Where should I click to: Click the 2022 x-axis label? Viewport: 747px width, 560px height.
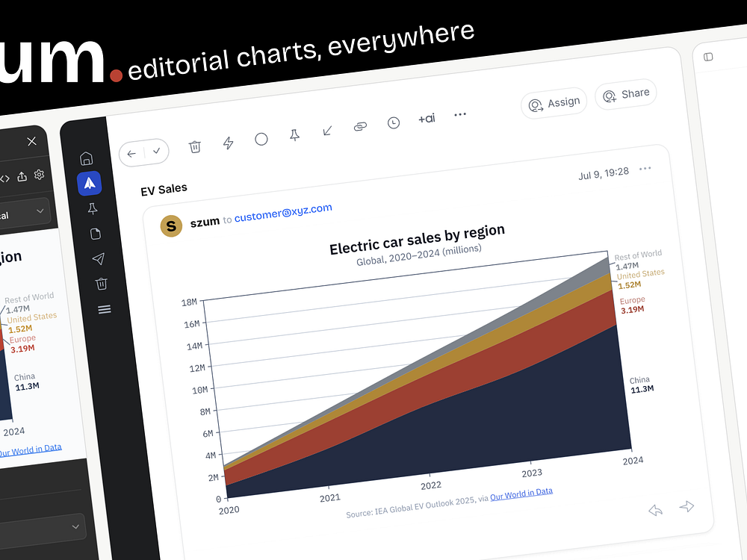[431, 486]
